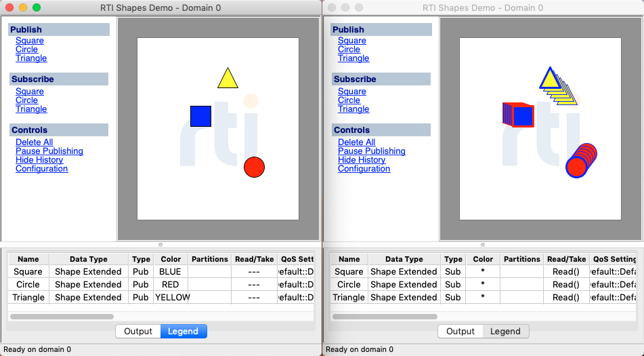This screenshot has height=356, width=644.
Task: Select the yellow triangle in left canvas
Action: 228,80
